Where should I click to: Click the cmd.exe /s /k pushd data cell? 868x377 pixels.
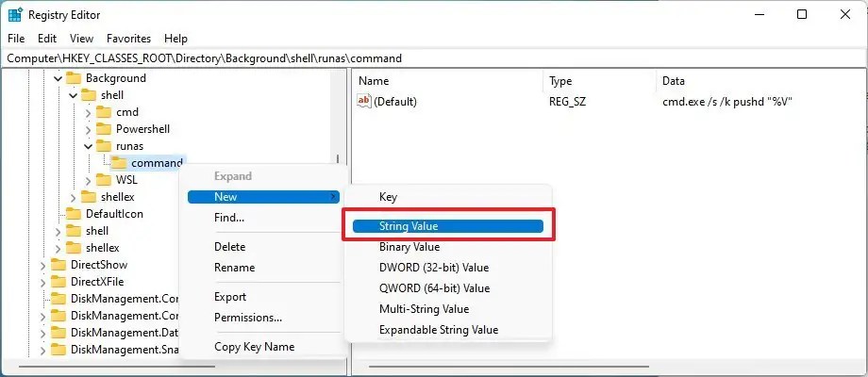[728, 102]
